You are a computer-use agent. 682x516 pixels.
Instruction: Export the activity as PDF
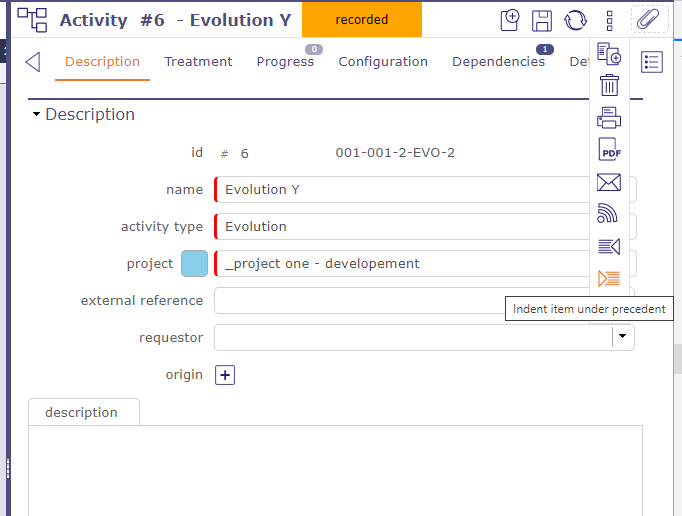[608, 150]
